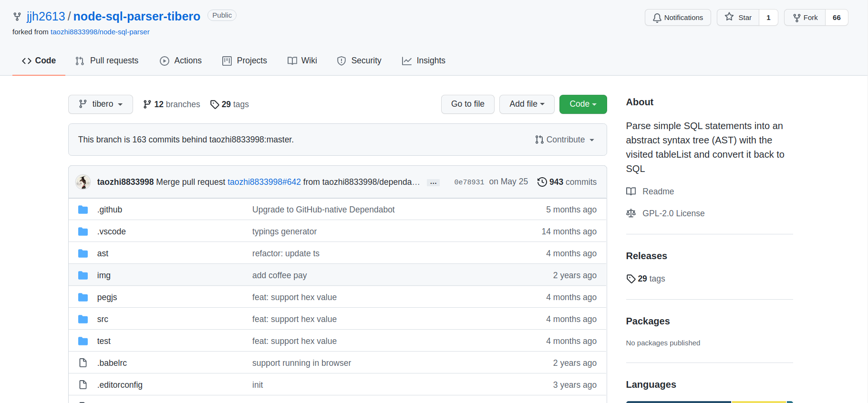Open the taozhi8833998/node-sql-parser upstream link

(100, 32)
